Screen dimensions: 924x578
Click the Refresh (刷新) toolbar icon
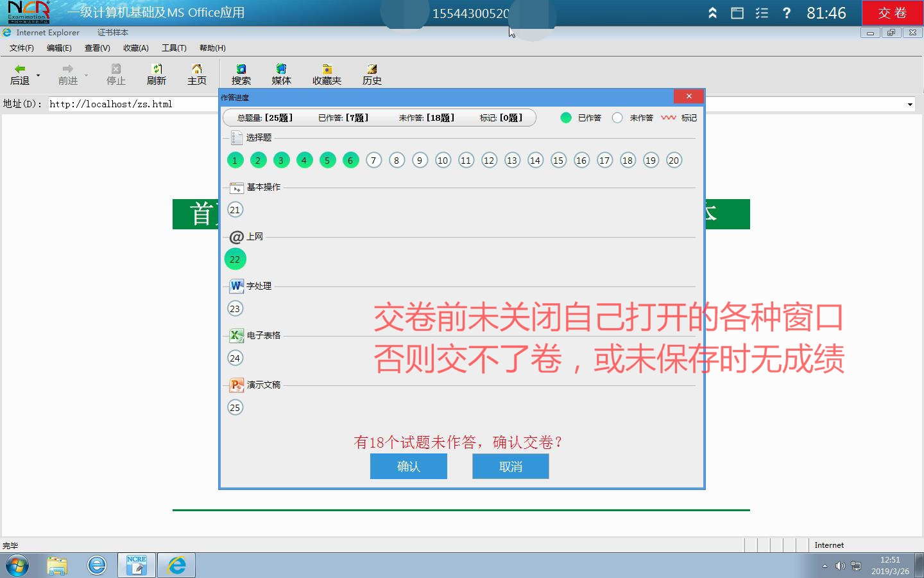pos(157,69)
